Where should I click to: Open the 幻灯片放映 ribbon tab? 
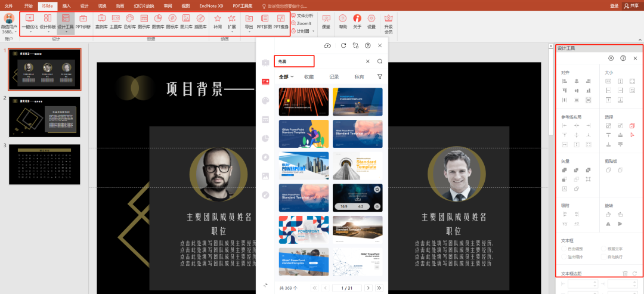point(144,6)
